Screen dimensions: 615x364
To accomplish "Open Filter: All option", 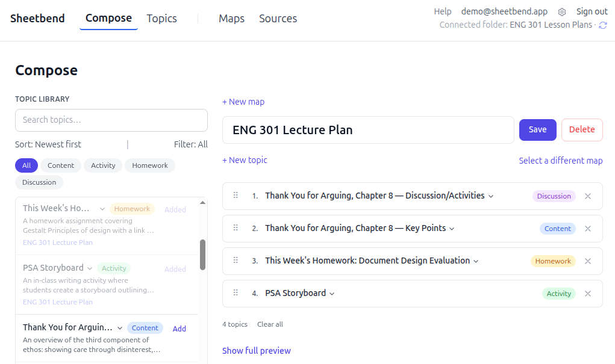I will click(x=190, y=144).
